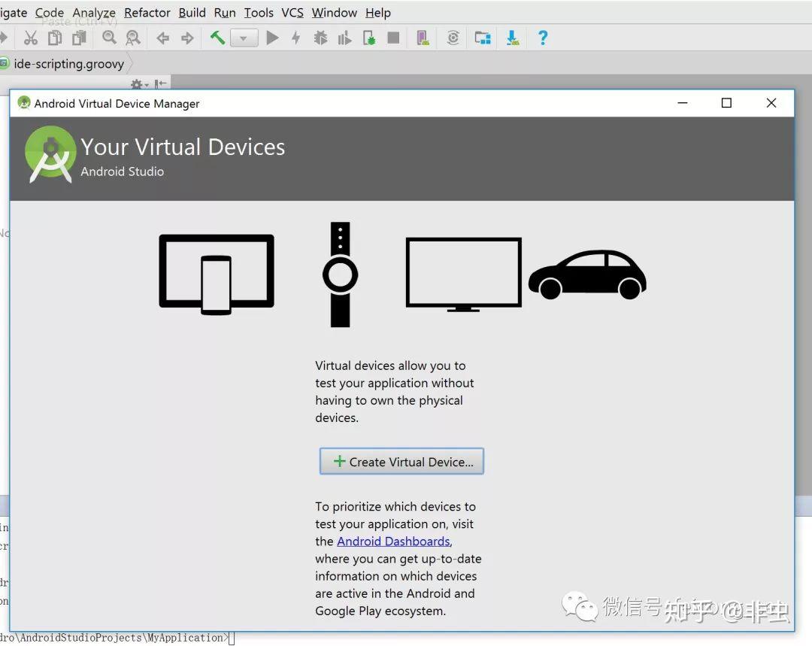The image size is (812, 646).
Task: Open the Refactor menu
Action: click(x=147, y=13)
